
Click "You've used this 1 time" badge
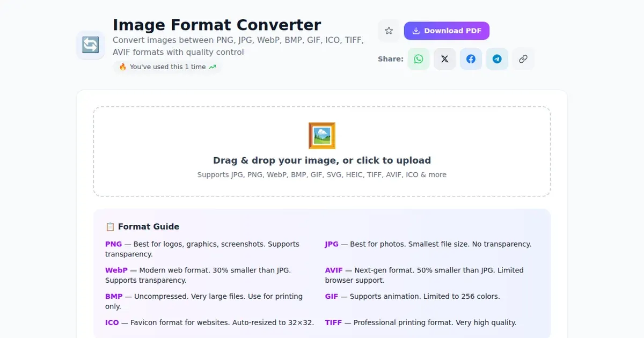pos(167,67)
